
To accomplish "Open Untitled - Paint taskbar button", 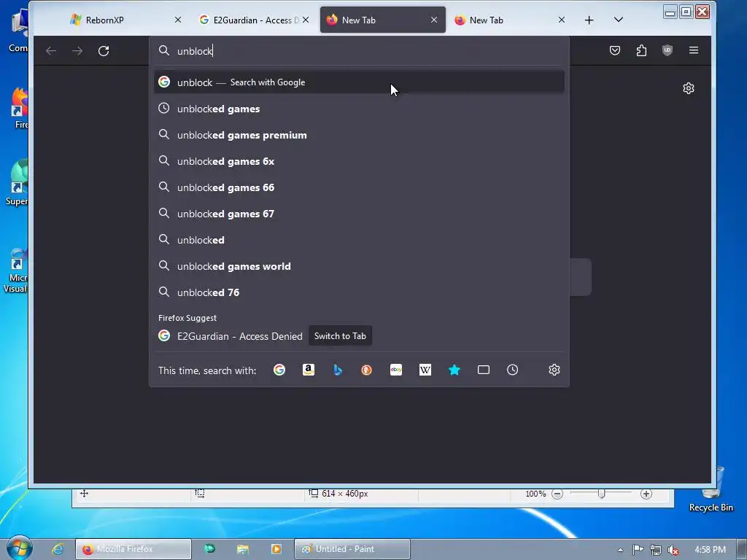I will [x=352, y=549].
